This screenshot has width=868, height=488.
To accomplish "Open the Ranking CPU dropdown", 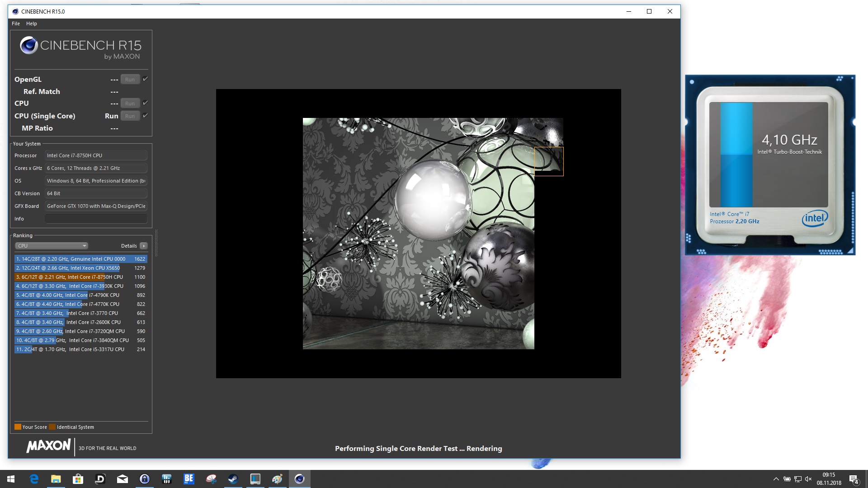I will click(52, 246).
